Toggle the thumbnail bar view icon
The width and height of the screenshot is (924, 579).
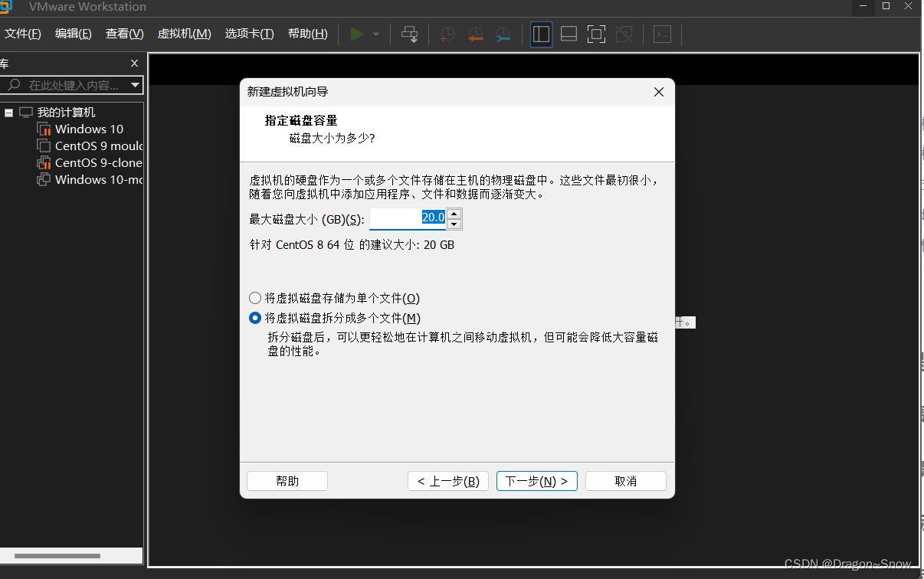coord(568,34)
